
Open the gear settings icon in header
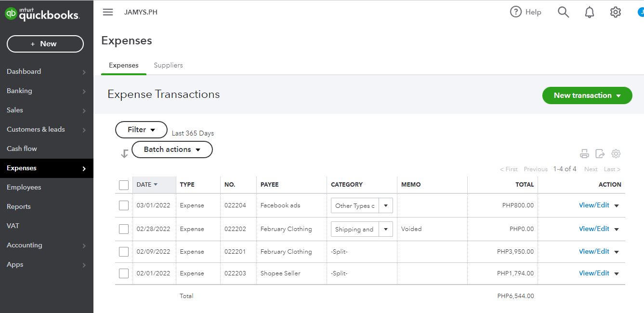pos(616,12)
